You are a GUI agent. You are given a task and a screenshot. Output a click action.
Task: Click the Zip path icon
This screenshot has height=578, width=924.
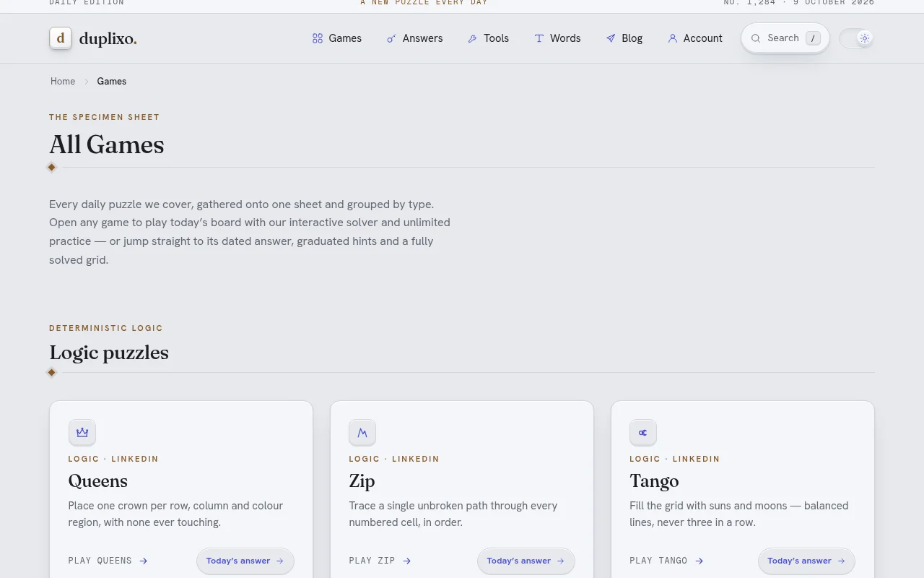[x=362, y=433]
